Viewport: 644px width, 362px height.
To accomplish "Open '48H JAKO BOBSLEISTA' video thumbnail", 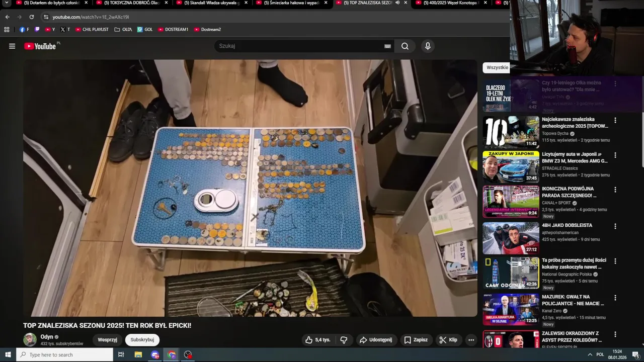I will (x=511, y=238).
